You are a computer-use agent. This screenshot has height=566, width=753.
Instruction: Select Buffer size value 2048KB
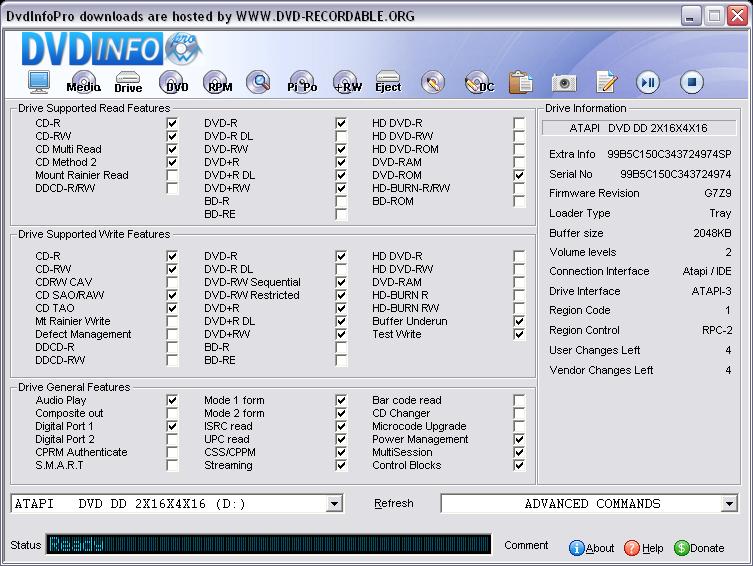[x=712, y=233]
